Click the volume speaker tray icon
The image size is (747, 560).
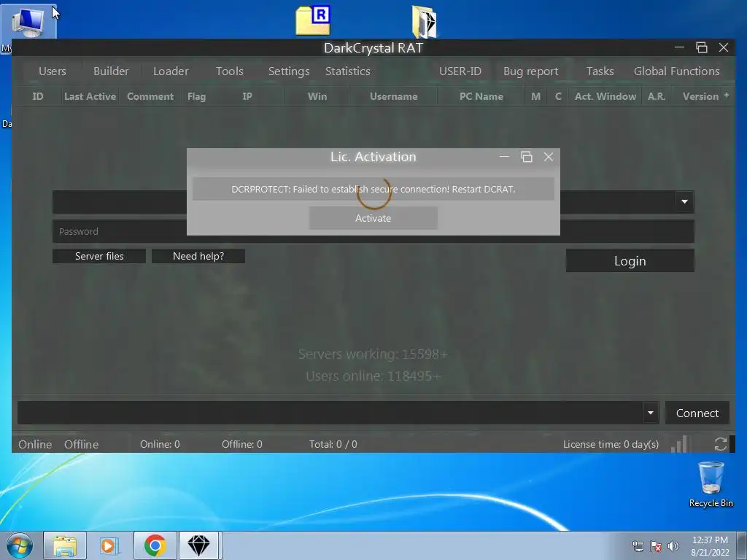(673, 546)
